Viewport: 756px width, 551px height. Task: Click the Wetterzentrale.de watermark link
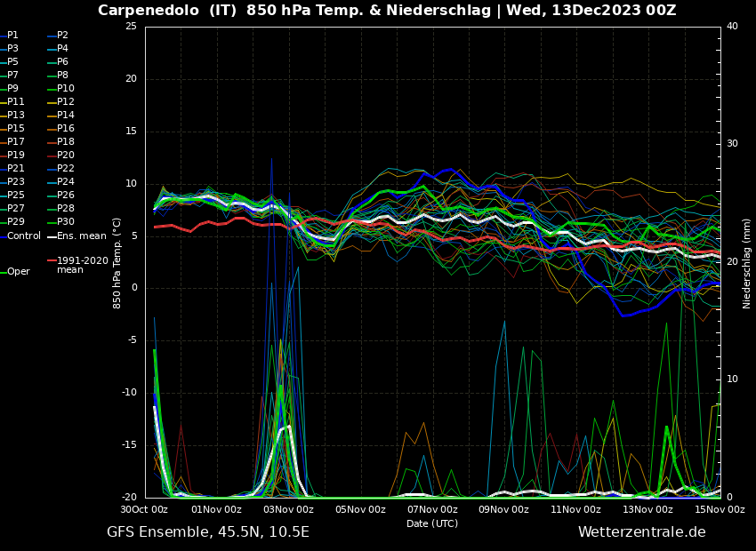(x=641, y=532)
